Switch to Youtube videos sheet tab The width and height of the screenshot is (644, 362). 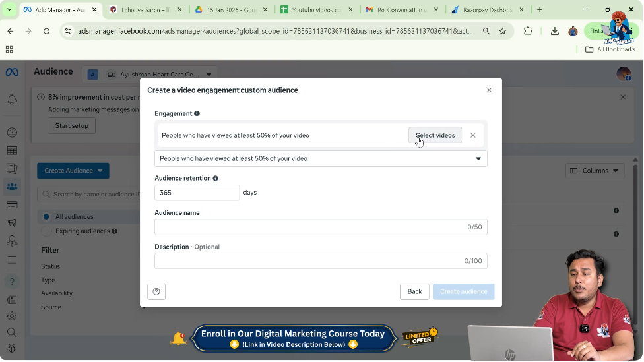coord(317,9)
